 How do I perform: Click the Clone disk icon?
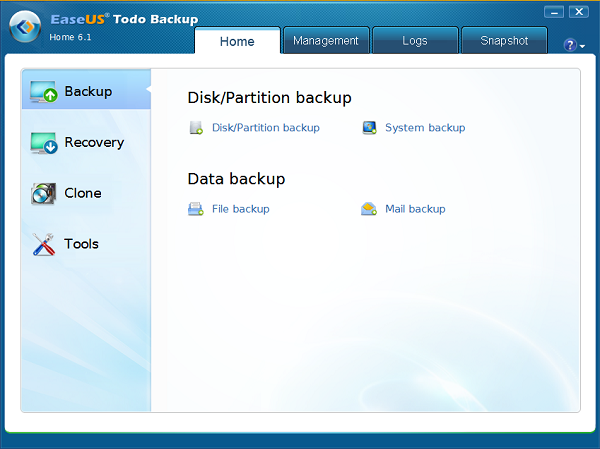click(x=44, y=193)
